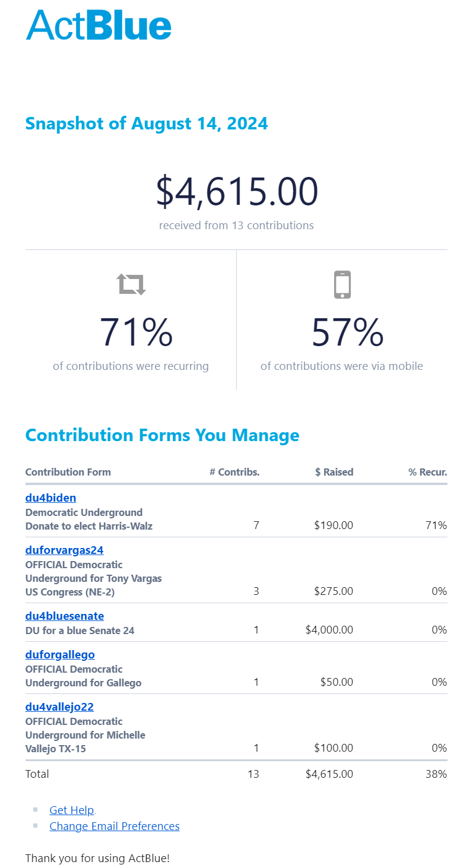Click the % Recur. column header

click(427, 472)
